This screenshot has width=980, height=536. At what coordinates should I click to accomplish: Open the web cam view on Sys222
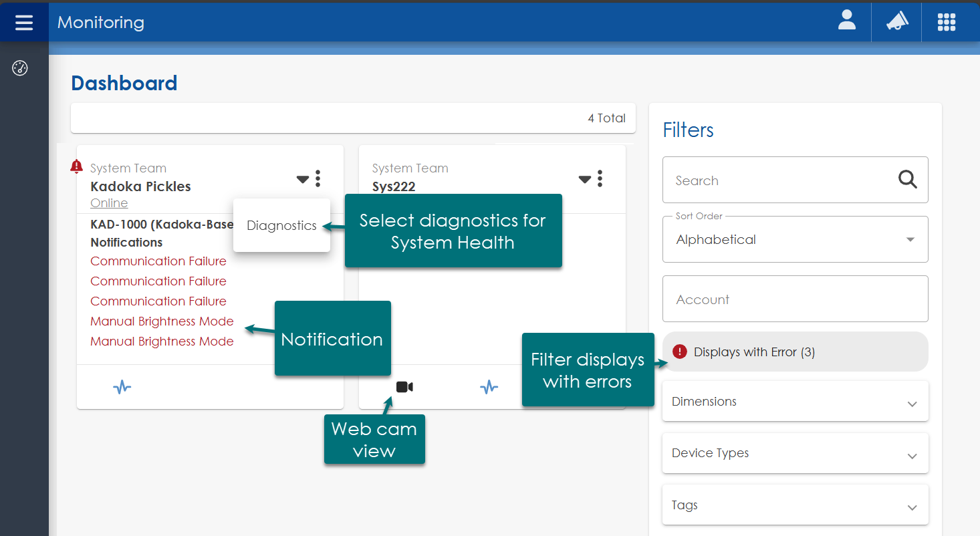[x=404, y=387]
